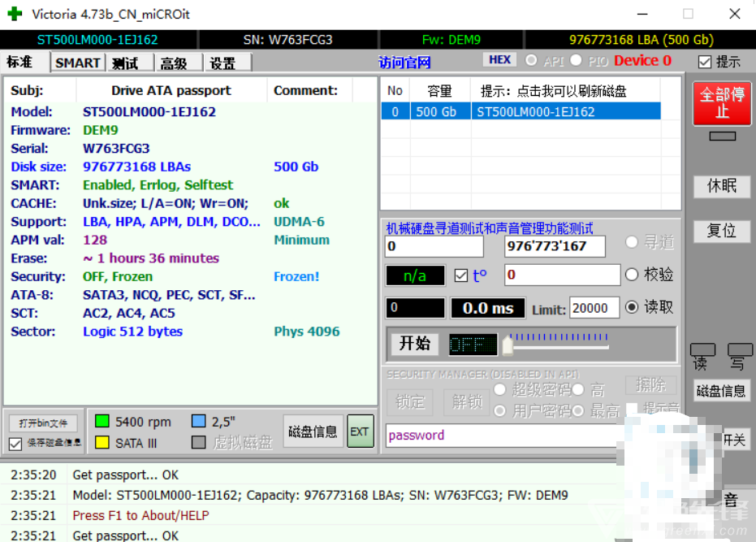Toggle the t° temperature checkbox
Viewport: 756px width, 542px height.
[461, 275]
